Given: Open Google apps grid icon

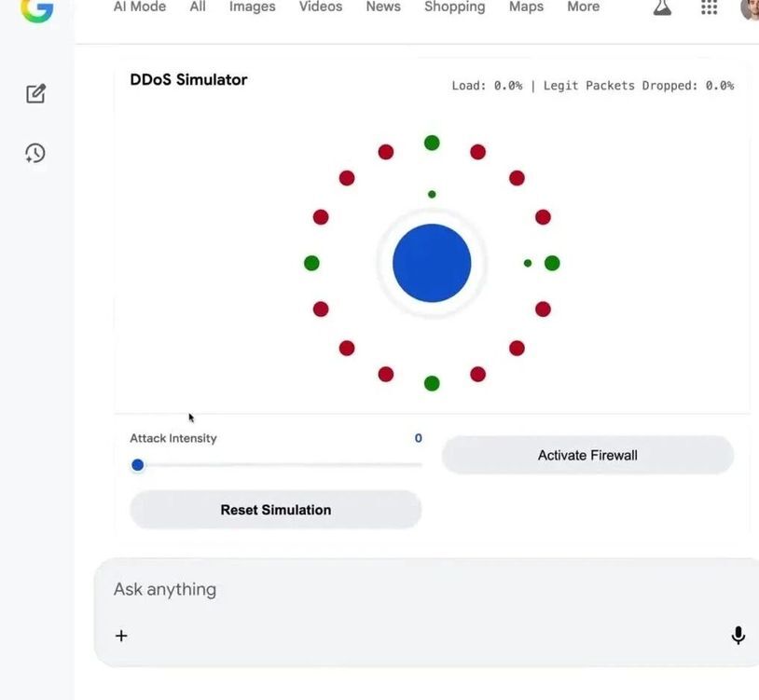Looking at the screenshot, I should click(x=710, y=7).
